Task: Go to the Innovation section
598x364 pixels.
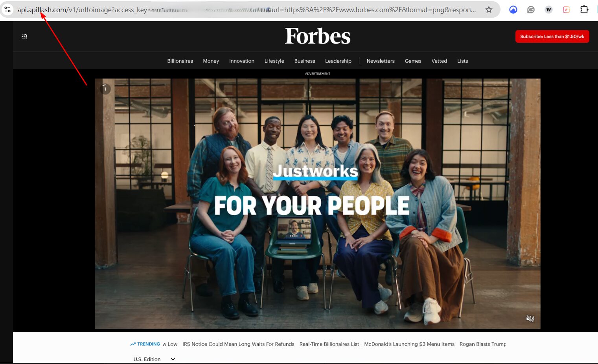Action: point(242,61)
